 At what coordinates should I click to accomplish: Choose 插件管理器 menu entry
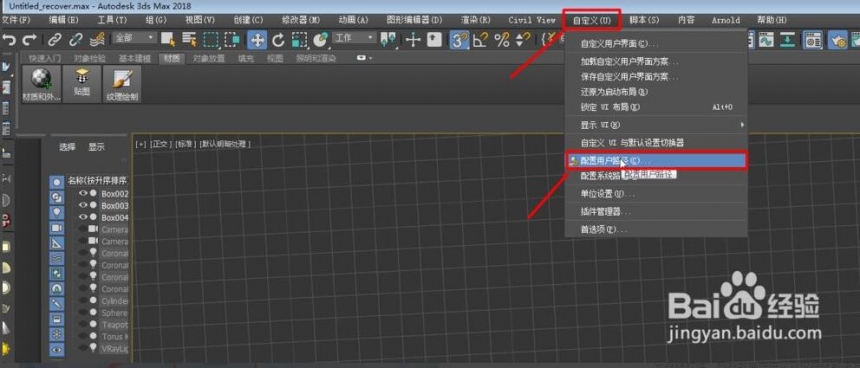click(657, 212)
